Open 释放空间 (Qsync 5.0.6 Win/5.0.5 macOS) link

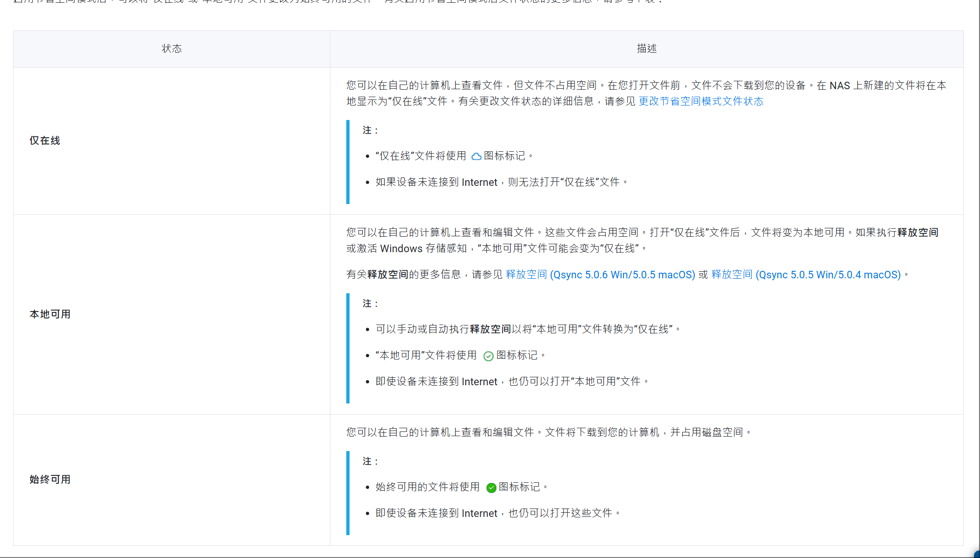[600, 275]
